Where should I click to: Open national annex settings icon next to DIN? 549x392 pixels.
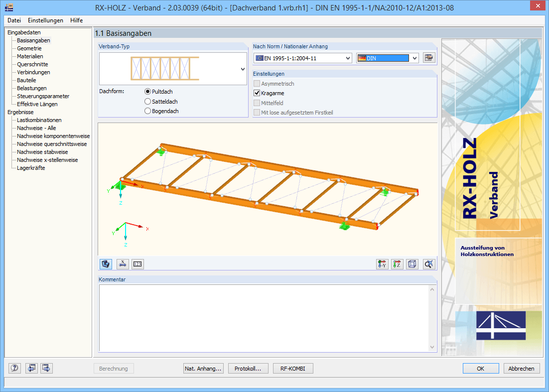tap(429, 58)
